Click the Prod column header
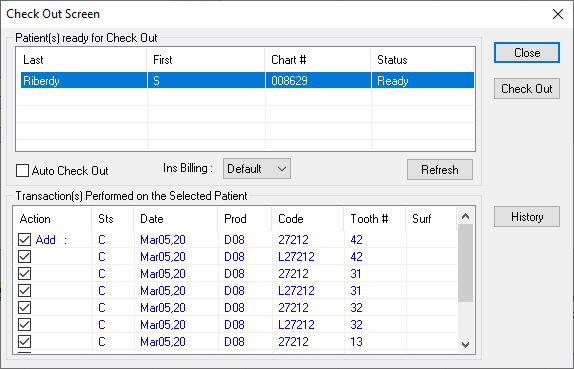Screen dimensions: 574x369 [245, 219]
